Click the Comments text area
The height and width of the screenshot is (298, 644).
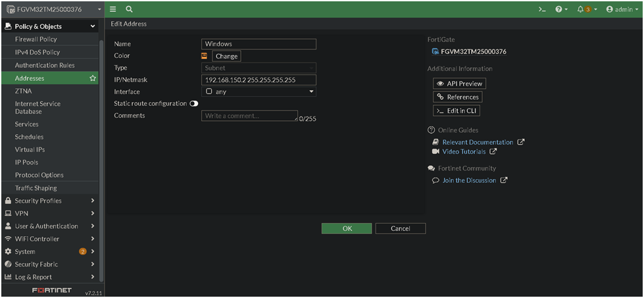(250, 116)
